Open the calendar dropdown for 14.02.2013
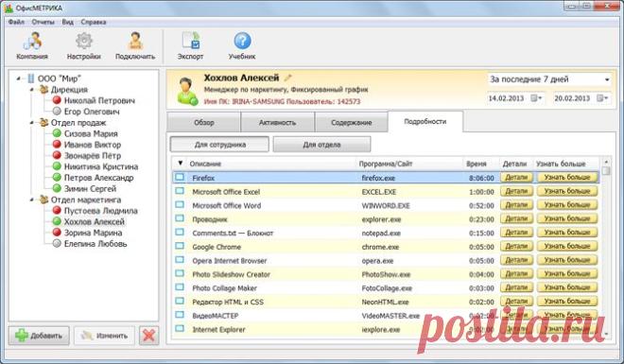Image resolution: width=624 pixels, height=364 pixels. point(537,98)
